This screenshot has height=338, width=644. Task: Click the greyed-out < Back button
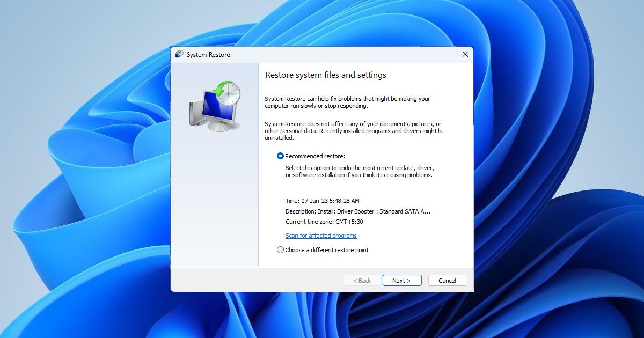362,281
